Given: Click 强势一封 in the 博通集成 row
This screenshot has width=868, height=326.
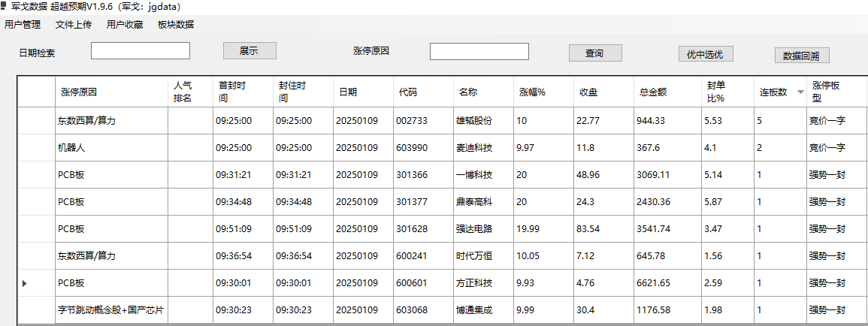Looking at the screenshot, I should (827, 310).
